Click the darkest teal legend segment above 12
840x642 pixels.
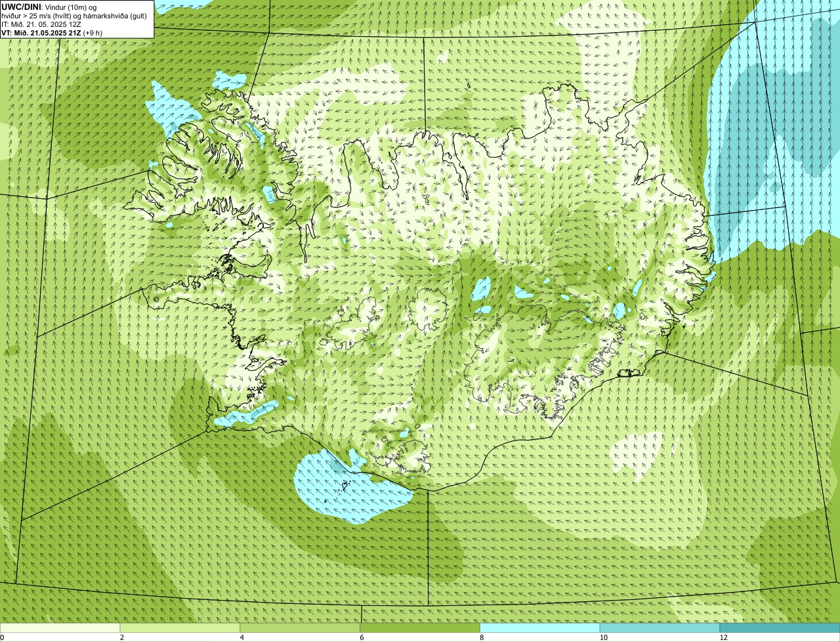[780, 628]
